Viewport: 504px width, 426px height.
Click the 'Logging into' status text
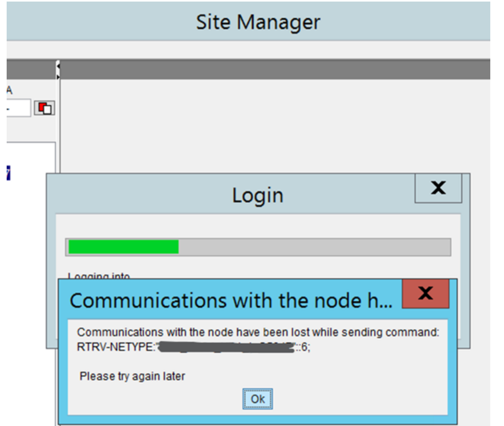(x=99, y=276)
